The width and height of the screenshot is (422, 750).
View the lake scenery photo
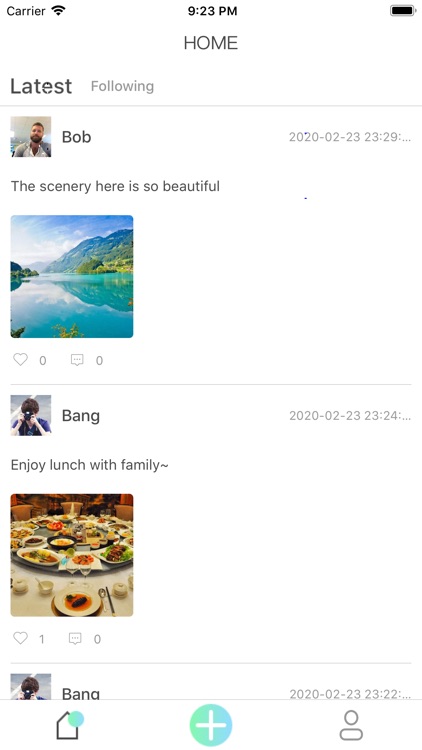click(72, 276)
